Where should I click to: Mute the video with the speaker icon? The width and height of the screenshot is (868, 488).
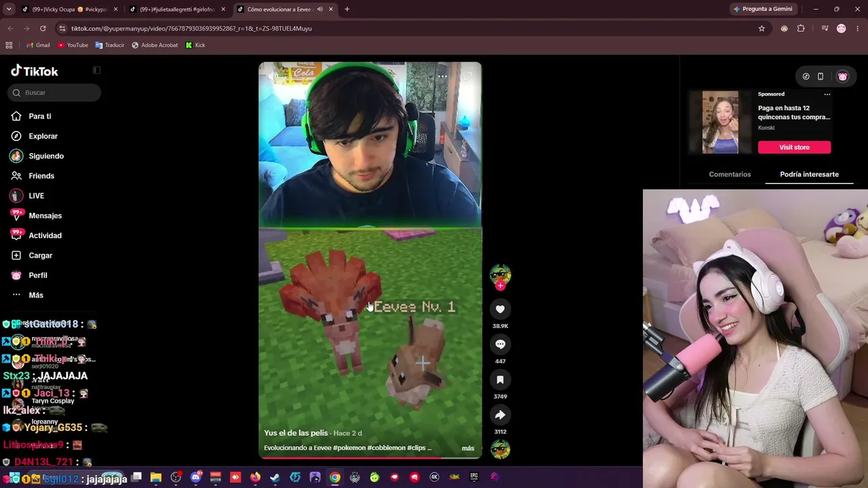tap(274, 76)
